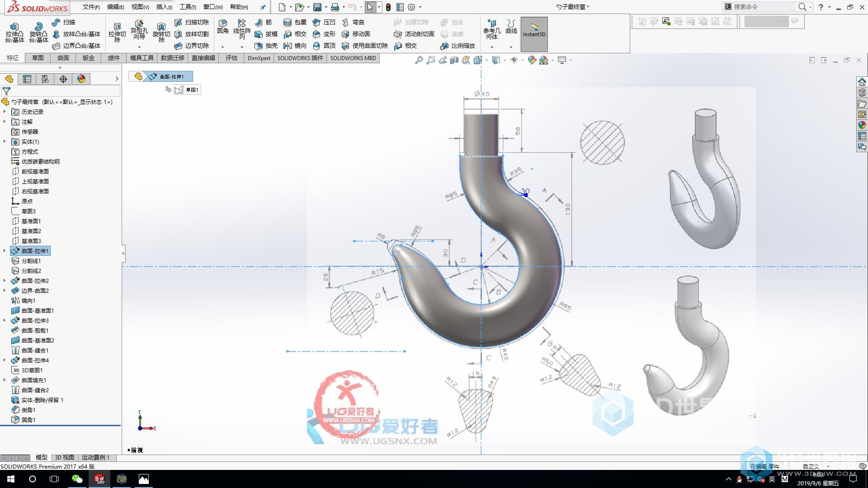Select the 旋转凸台/基体 revolve boss tool

pos(38,33)
